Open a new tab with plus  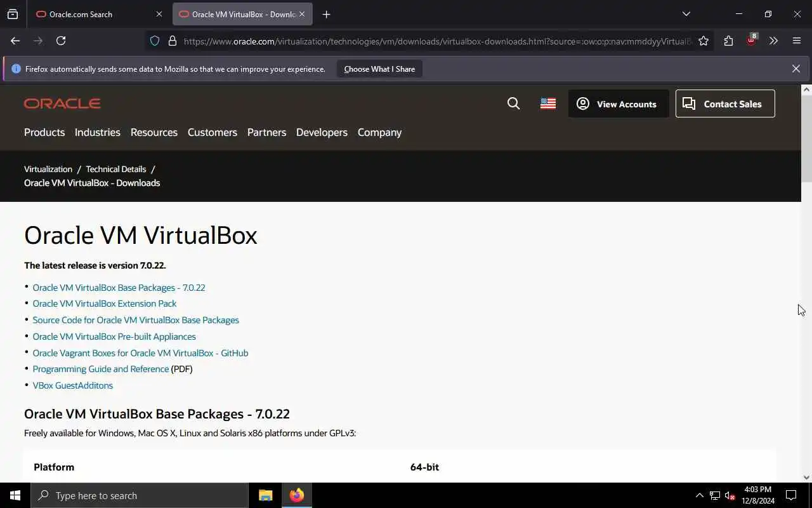326,14
